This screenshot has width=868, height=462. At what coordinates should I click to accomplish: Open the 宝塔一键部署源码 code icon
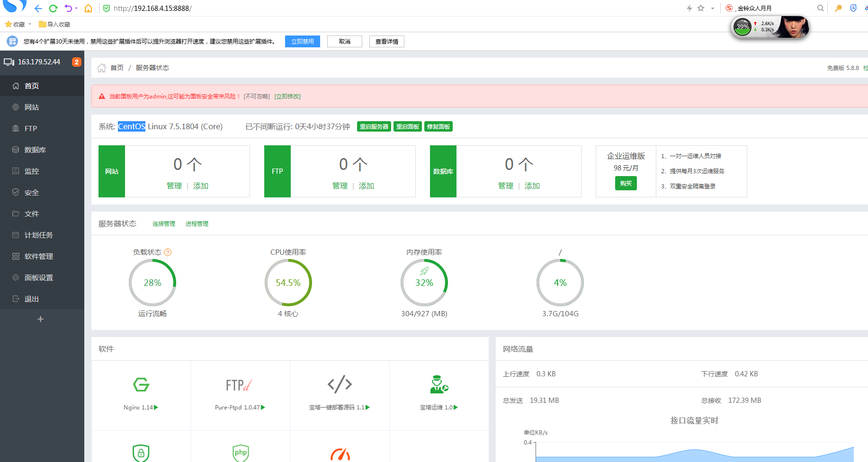(x=340, y=384)
